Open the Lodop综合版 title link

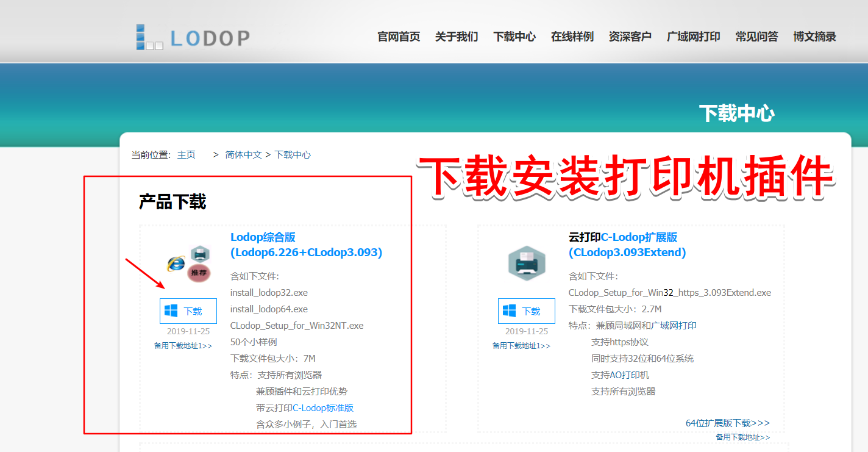(263, 237)
